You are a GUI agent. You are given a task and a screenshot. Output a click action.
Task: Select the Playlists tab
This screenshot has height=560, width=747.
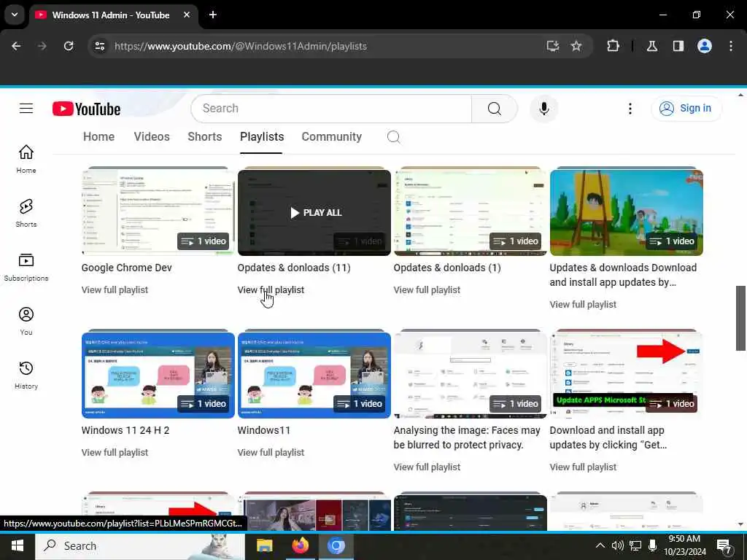coord(262,136)
